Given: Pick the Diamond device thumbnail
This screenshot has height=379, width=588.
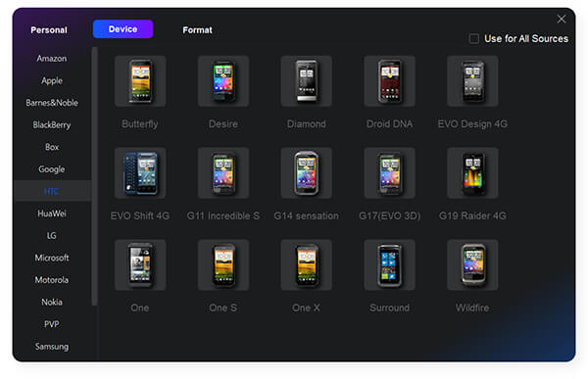Looking at the screenshot, I should pos(307,81).
